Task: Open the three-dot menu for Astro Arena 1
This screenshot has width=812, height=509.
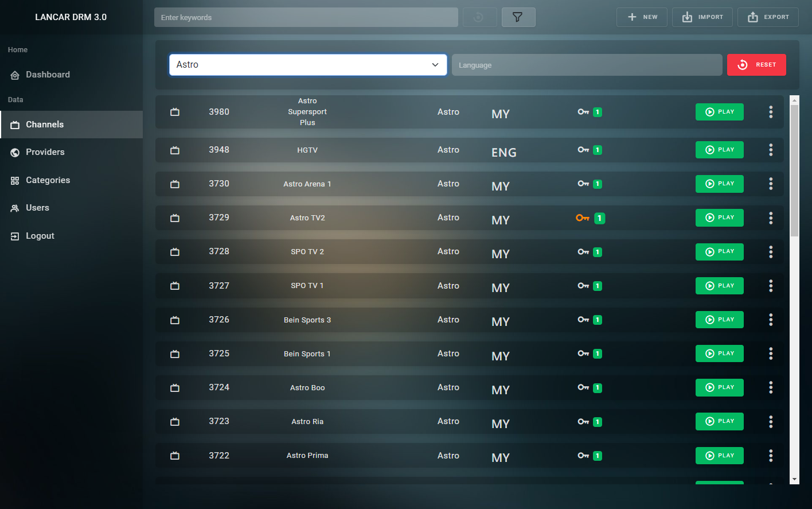Action: tap(771, 184)
